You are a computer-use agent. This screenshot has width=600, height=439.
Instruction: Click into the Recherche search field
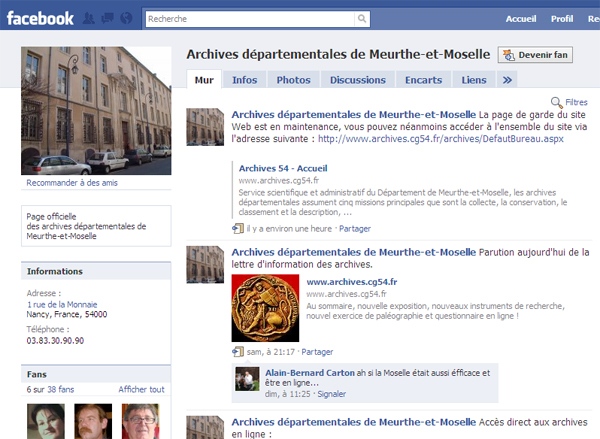250,19
